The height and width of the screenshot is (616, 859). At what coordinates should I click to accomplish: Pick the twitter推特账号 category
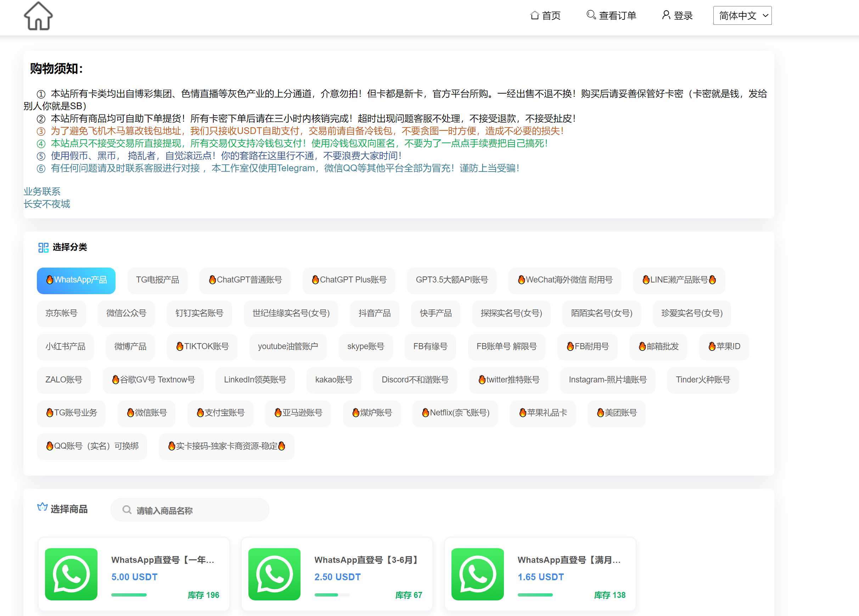coord(509,380)
